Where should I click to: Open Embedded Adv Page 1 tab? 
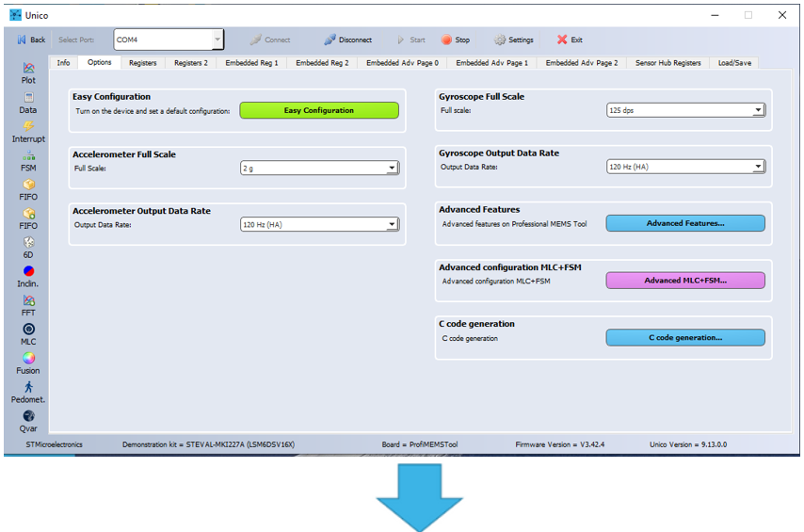[x=491, y=62]
